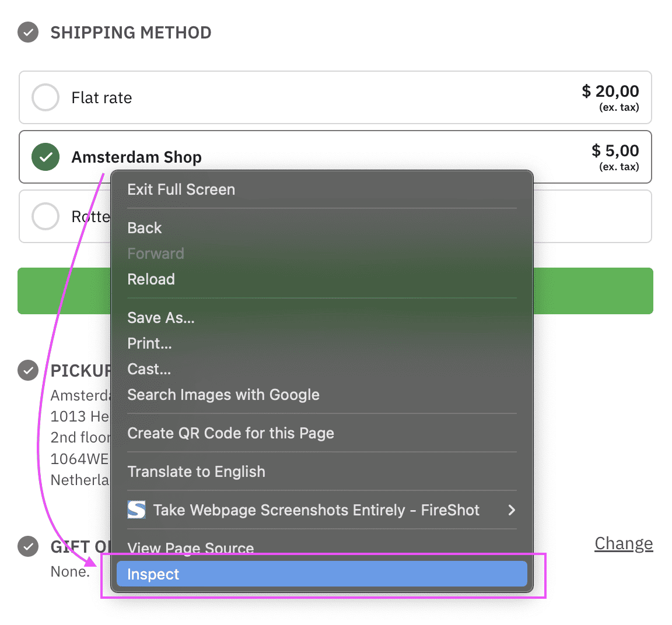Screen dimensions: 672x625
Task: Choose Exit Full Screen
Action: (181, 189)
